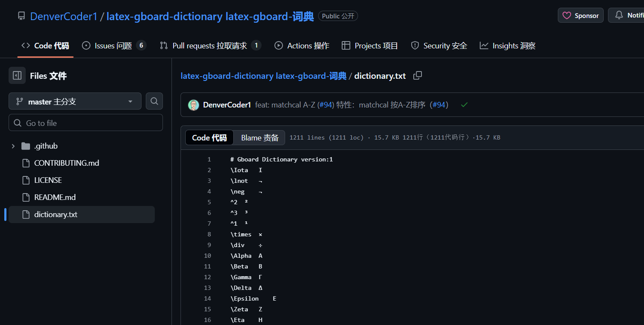
Task: Open the Pull requests tab
Action: click(x=210, y=46)
